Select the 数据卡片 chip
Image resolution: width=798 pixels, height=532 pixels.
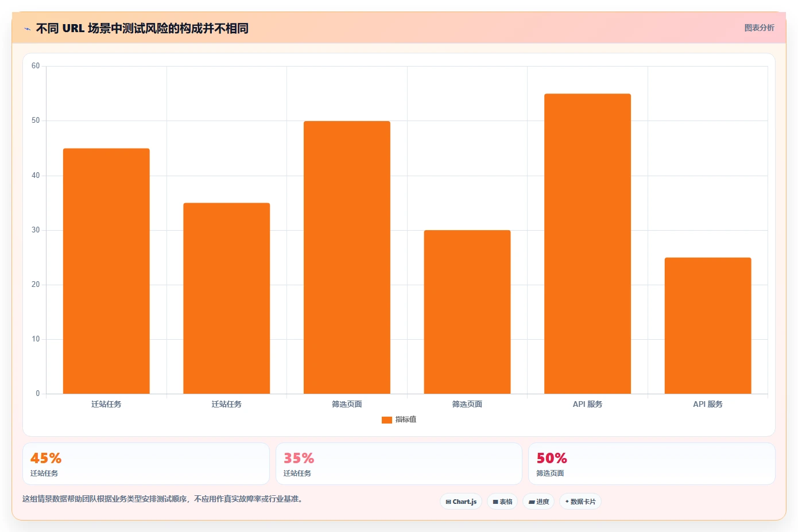click(580, 502)
